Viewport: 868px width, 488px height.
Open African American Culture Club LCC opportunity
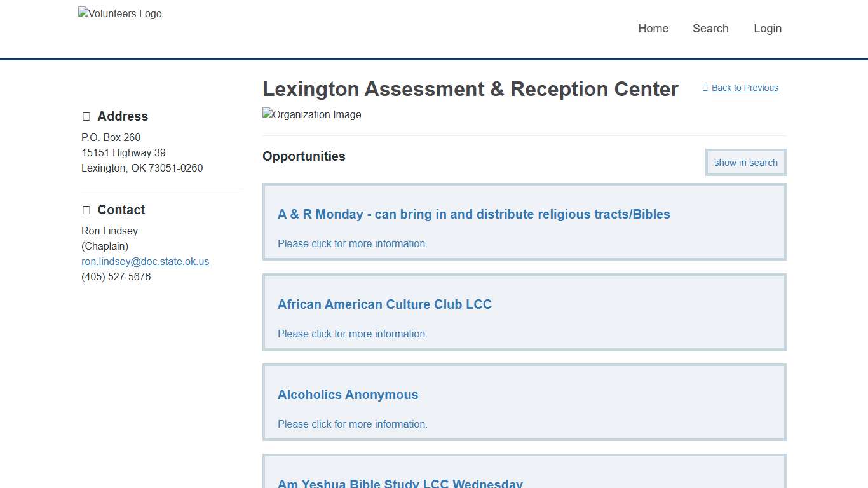point(384,304)
